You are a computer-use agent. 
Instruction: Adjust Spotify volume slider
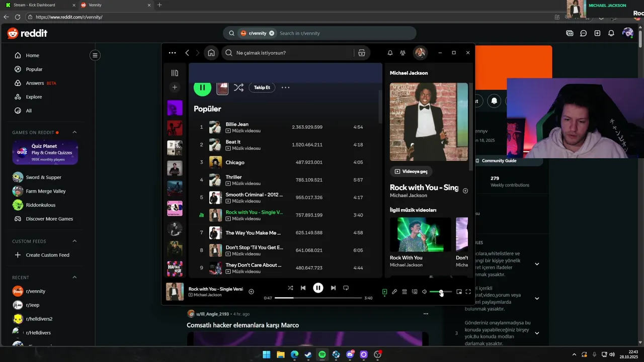[441, 292]
